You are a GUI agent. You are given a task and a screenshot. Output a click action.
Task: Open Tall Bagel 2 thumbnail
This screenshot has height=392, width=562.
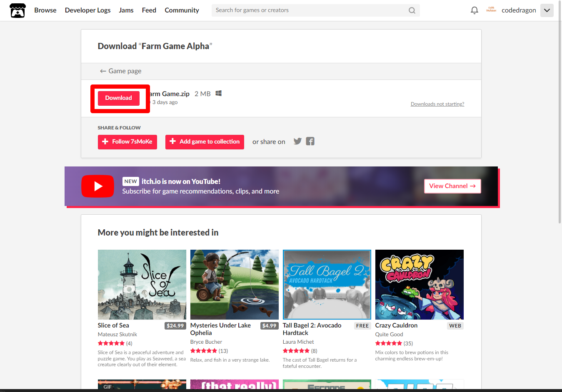click(x=327, y=285)
